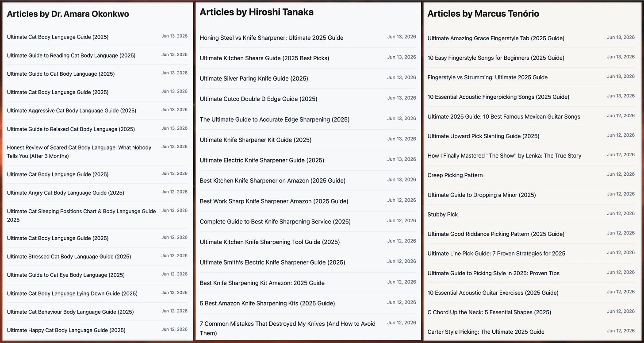
Task: Open 'Ultimate Guide to Dropping a Minor'
Action: point(482,195)
